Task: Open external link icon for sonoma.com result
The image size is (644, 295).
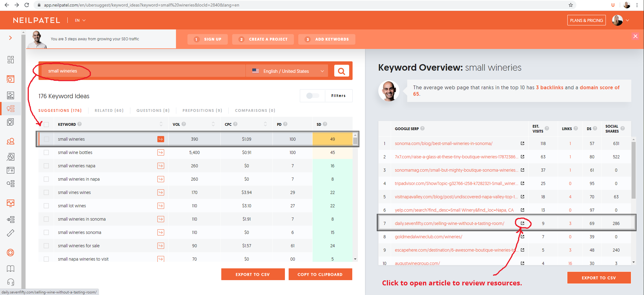Action: point(522,143)
